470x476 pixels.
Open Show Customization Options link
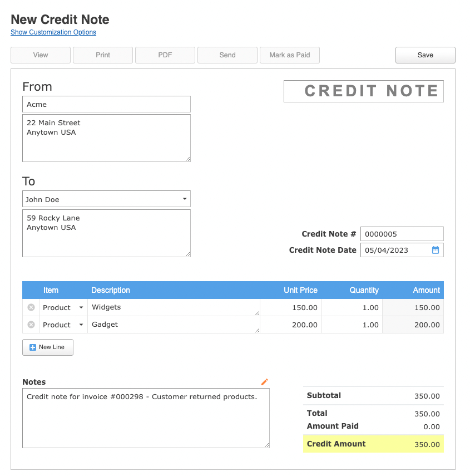53,32
